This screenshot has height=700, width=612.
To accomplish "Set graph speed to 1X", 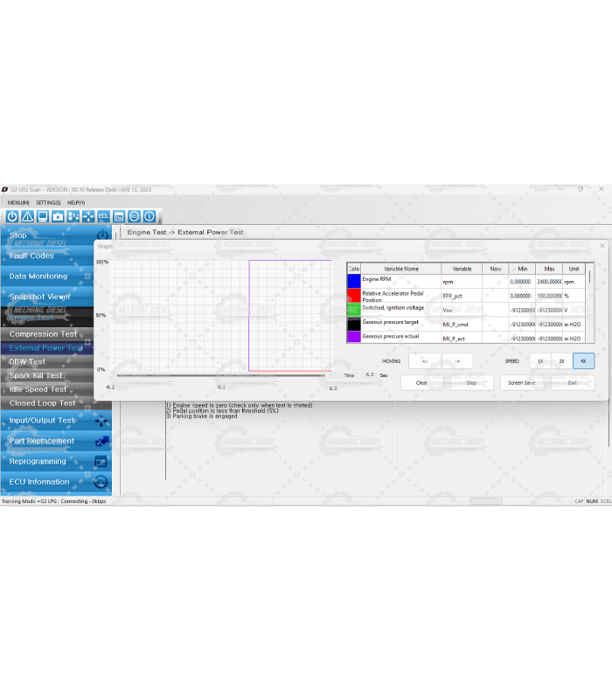I will (x=539, y=360).
